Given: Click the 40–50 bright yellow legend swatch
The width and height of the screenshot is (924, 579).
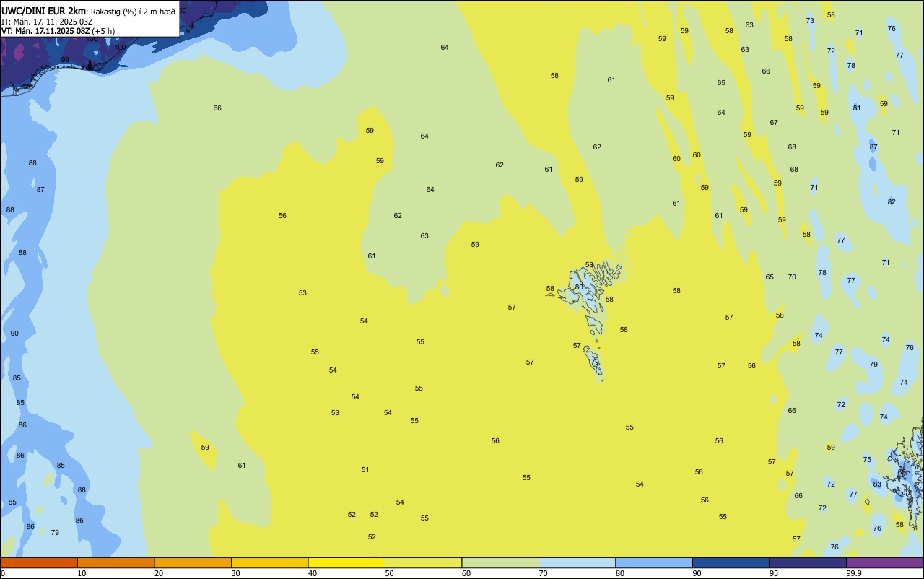Looking at the screenshot, I should click(x=346, y=562).
